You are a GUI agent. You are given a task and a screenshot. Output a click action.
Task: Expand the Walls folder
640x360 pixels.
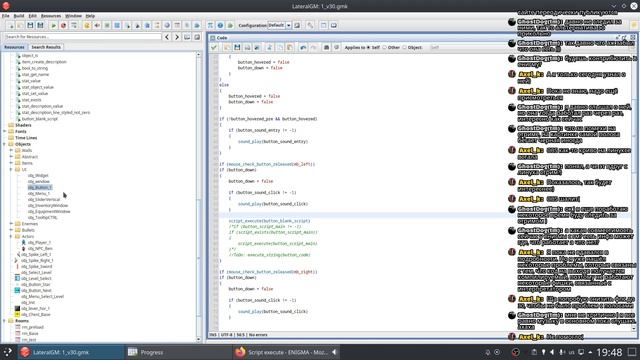click(11, 150)
